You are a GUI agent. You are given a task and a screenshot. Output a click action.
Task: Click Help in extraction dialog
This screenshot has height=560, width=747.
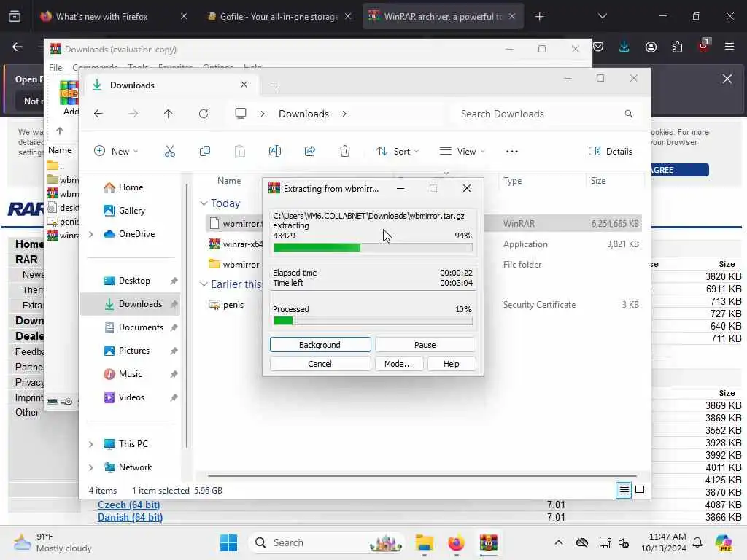coord(451,364)
